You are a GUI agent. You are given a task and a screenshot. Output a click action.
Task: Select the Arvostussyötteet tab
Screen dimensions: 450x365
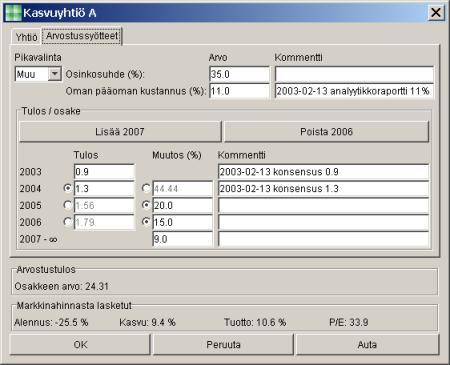tap(82, 36)
